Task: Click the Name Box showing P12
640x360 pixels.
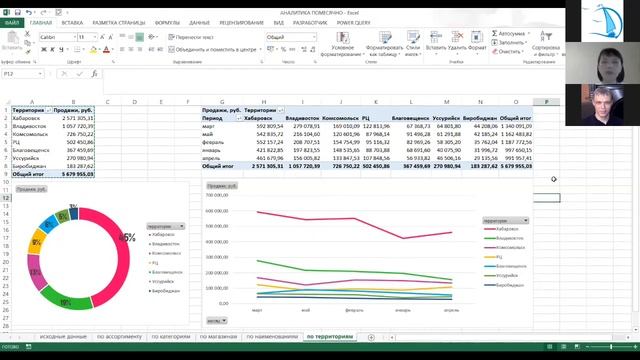Action: tap(22, 74)
